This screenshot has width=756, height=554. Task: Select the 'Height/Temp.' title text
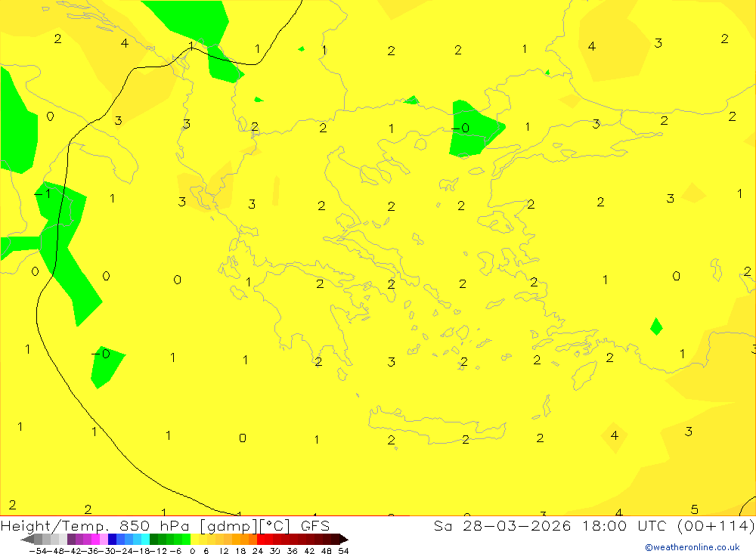(54, 526)
